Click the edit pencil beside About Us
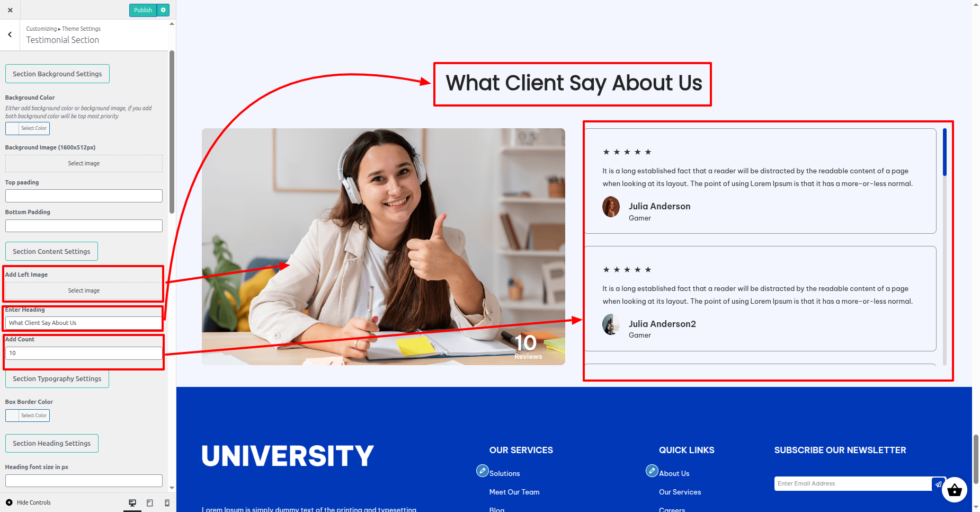The image size is (980, 512). [652, 471]
